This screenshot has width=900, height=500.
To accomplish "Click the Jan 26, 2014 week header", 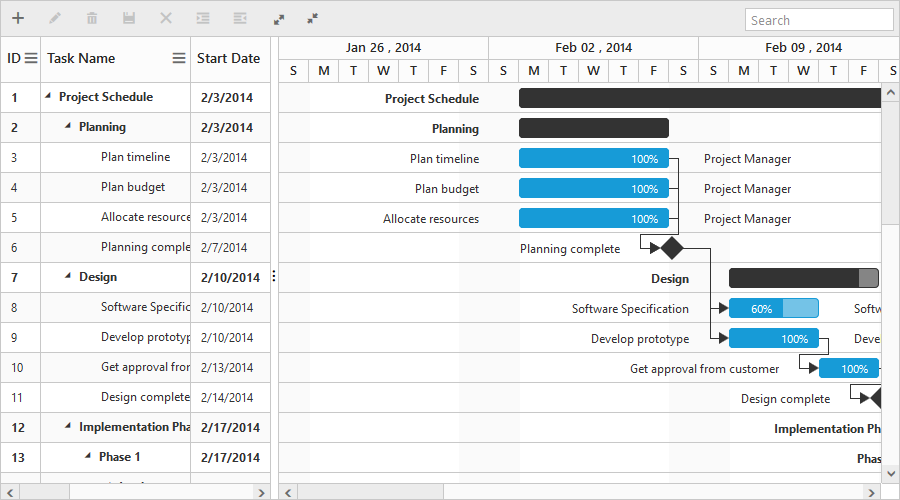I will [x=383, y=48].
